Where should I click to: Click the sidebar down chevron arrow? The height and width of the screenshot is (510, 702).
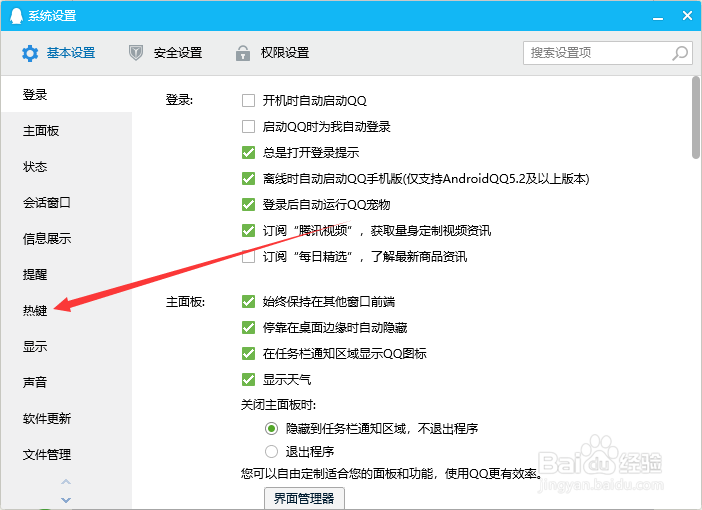66,500
